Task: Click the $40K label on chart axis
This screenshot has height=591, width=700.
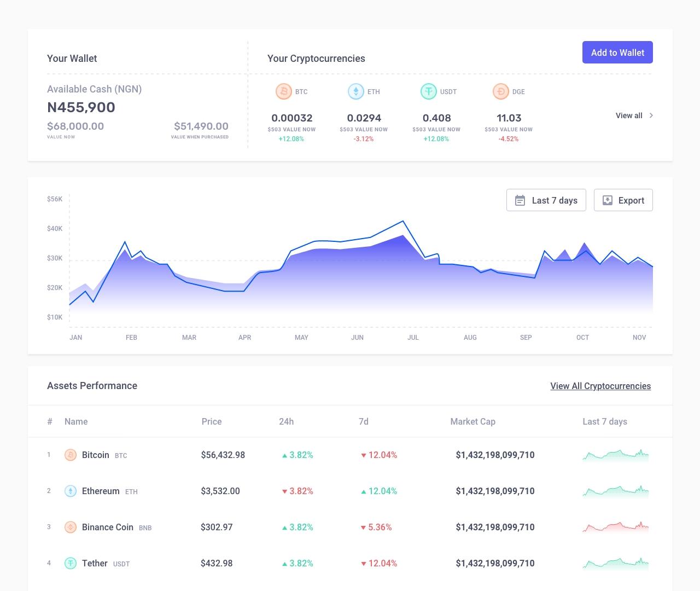Action: point(55,229)
